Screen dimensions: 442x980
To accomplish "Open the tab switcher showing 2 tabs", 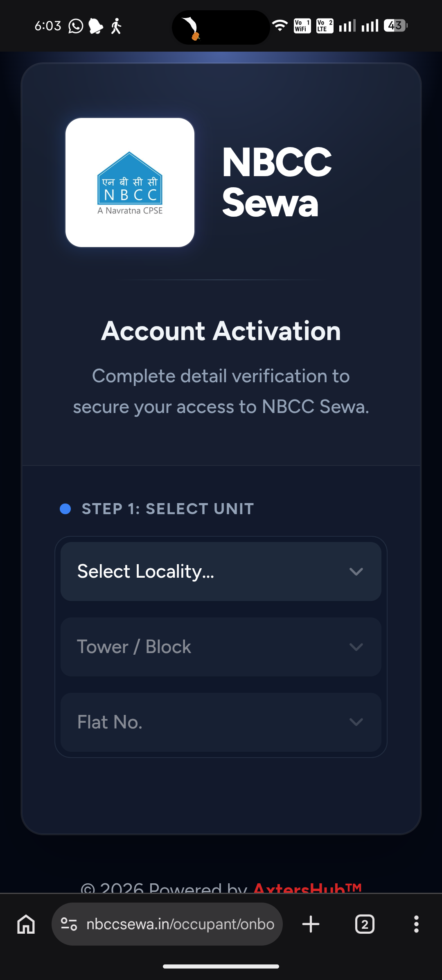I will (x=365, y=924).
